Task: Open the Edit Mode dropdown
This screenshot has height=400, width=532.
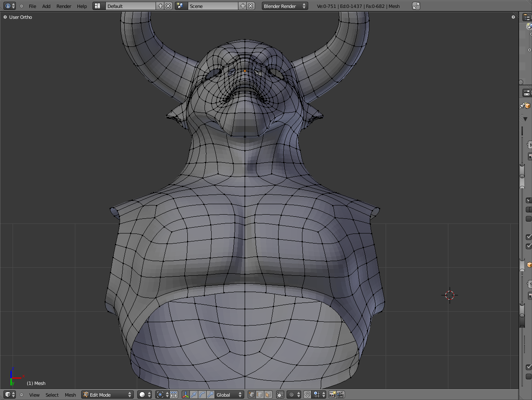Action: 107,395
